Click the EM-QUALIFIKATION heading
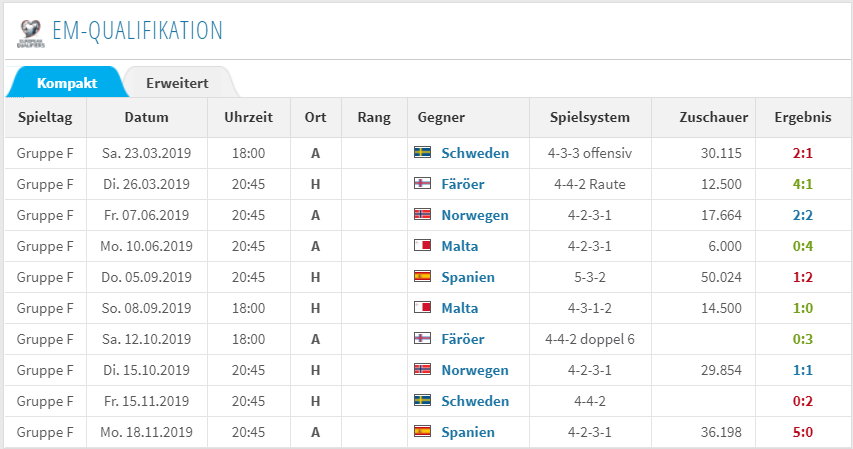Viewport: 853px width, 449px height. (x=138, y=31)
